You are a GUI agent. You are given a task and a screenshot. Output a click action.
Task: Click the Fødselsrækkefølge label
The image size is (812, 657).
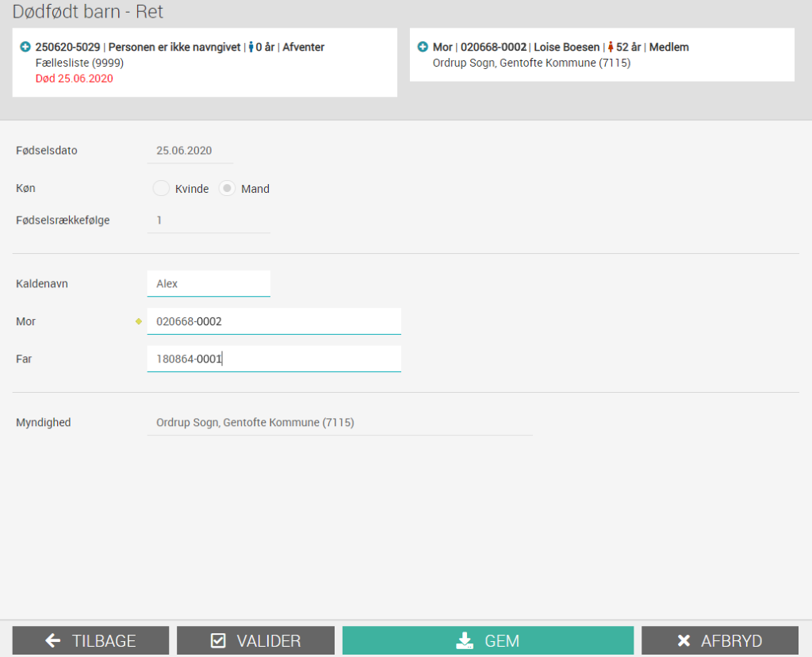(63, 221)
